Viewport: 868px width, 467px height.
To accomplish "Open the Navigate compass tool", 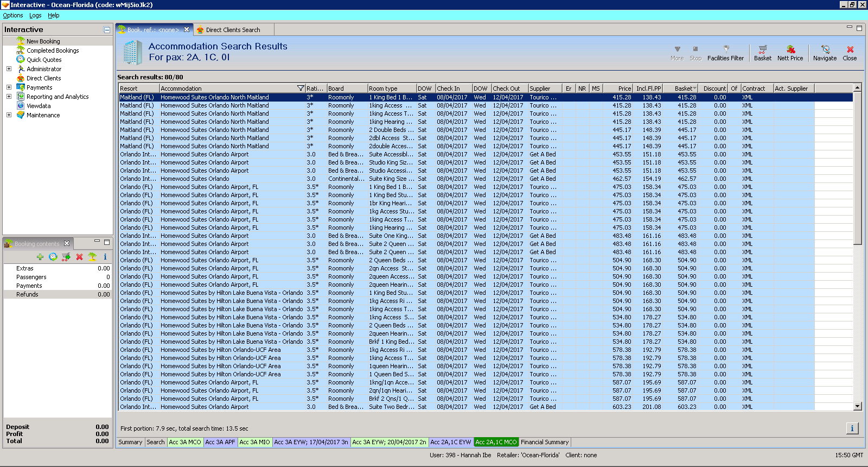I will coord(825,53).
